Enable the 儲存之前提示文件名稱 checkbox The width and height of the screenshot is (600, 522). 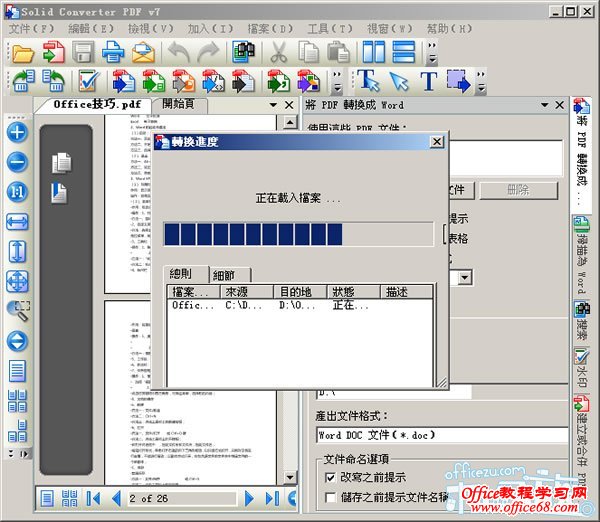tap(332, 497)
